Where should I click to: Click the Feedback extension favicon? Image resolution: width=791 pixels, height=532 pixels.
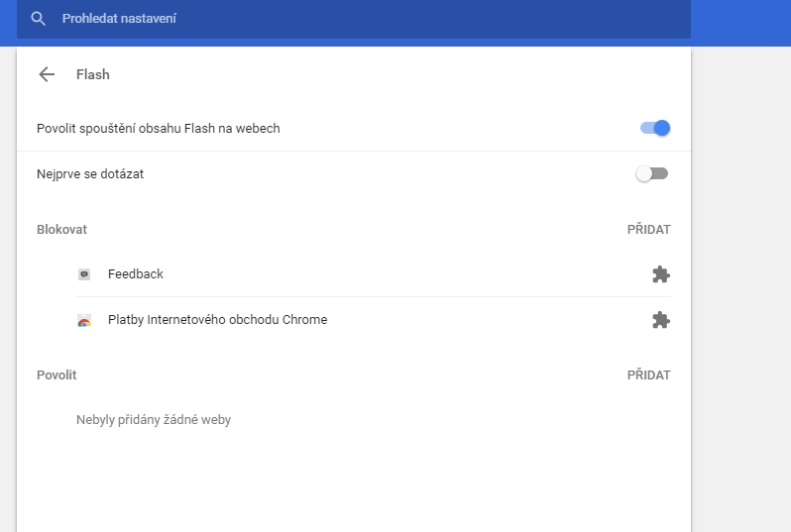(x=84, y=274)
